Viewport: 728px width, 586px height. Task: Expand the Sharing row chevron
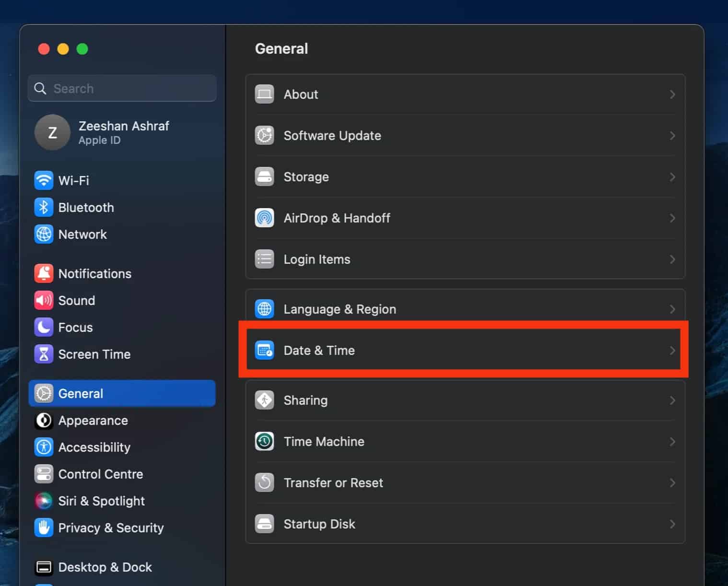[x=672, y=400]
